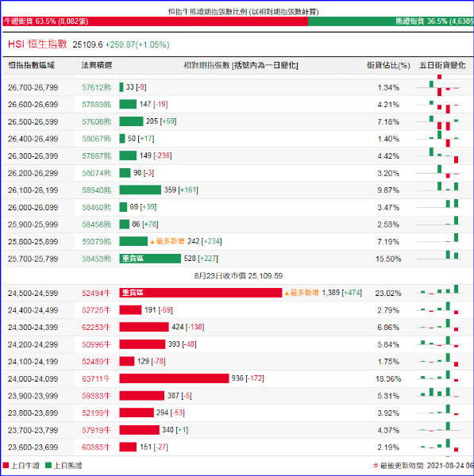Select the 24,400-24,499 range cell
Image resolution: width=474 pixels, height=476 pixels.
click(33, 310)
